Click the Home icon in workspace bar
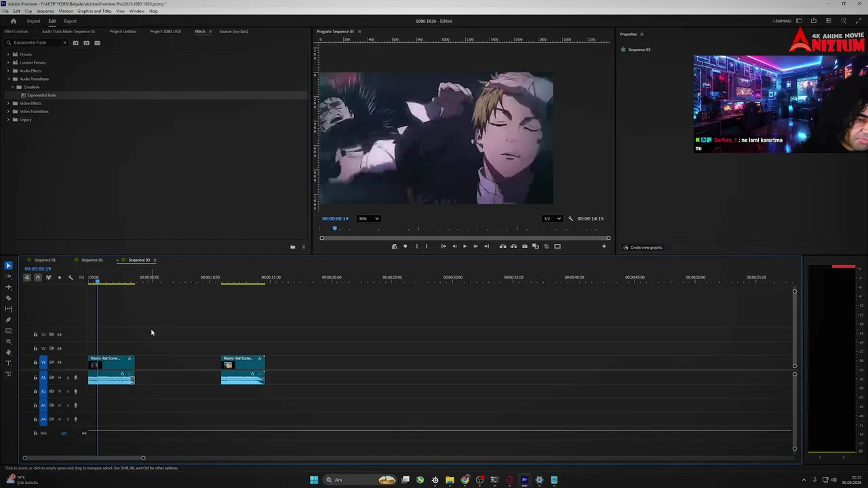 tap(13, 21)
